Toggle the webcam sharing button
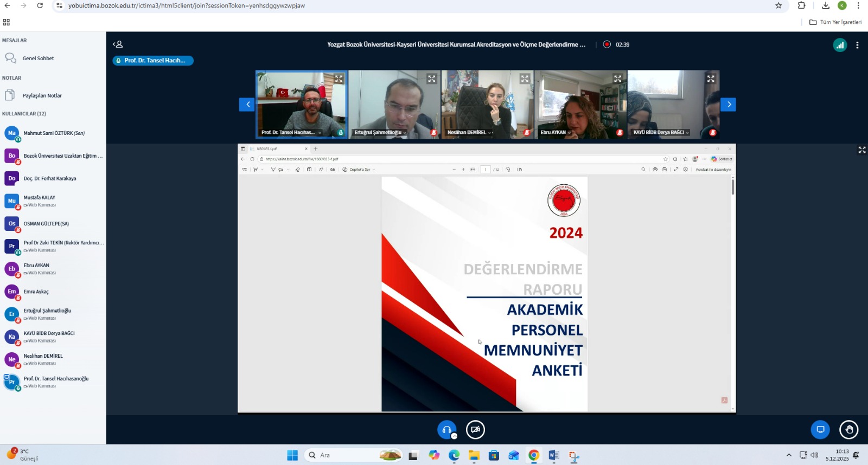 click(475, 430)
